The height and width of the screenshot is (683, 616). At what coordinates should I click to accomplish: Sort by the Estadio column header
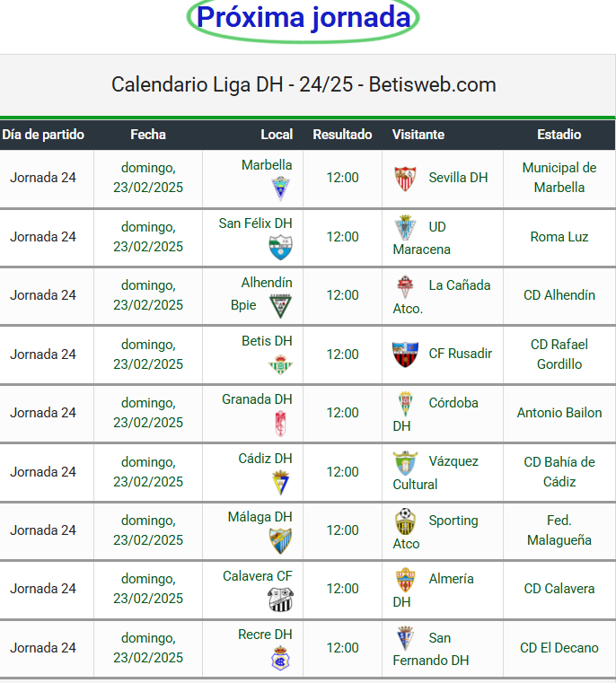(559, 135)
